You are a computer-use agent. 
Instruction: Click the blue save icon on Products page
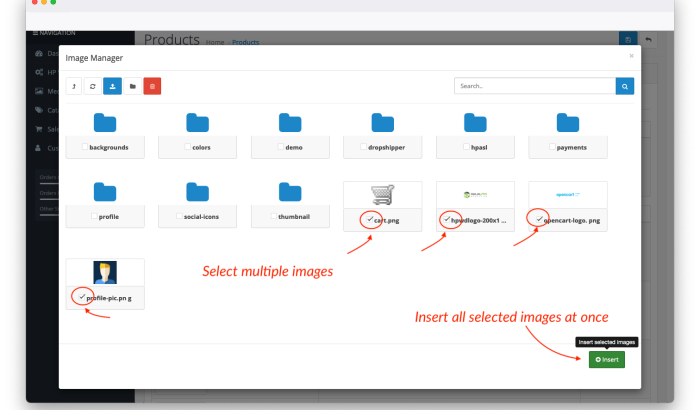coord(628,39)
